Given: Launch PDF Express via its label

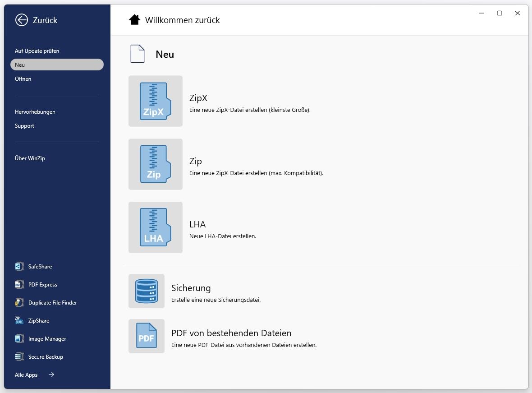Looking at the screenshot, I should coord(43,285).
